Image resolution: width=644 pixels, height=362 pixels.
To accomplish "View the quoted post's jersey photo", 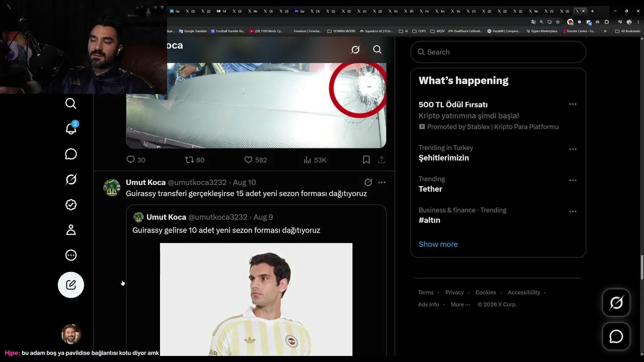I will pos(256,300).
